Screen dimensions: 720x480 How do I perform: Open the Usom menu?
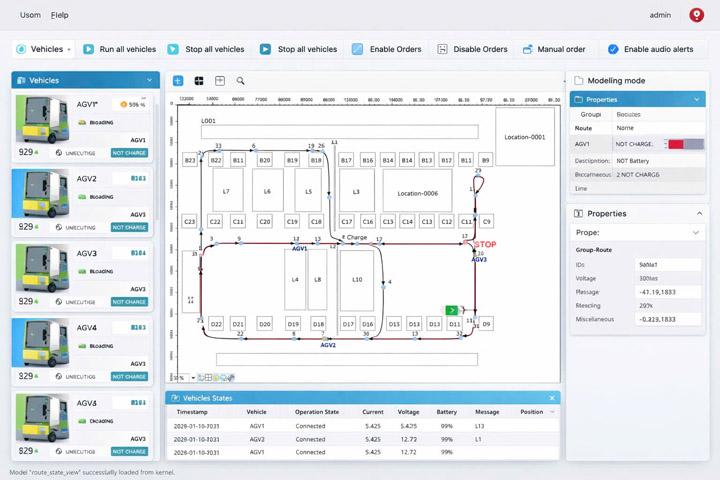(x=29, y=15)
